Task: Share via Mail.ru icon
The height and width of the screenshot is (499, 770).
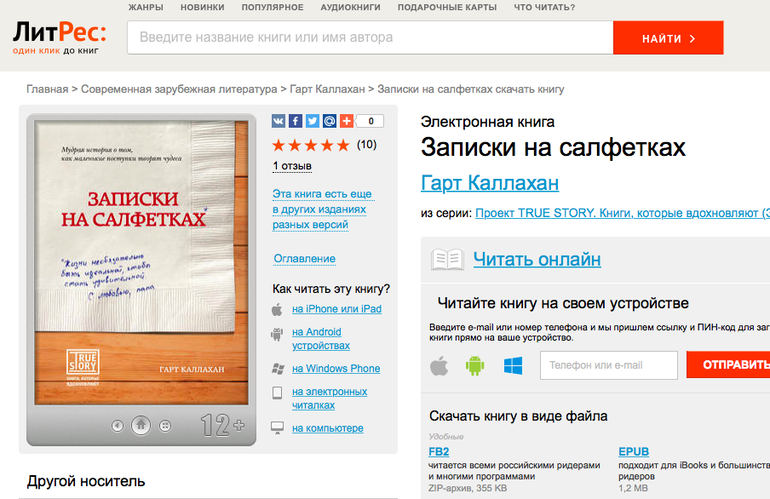Action: pos(329,121)
